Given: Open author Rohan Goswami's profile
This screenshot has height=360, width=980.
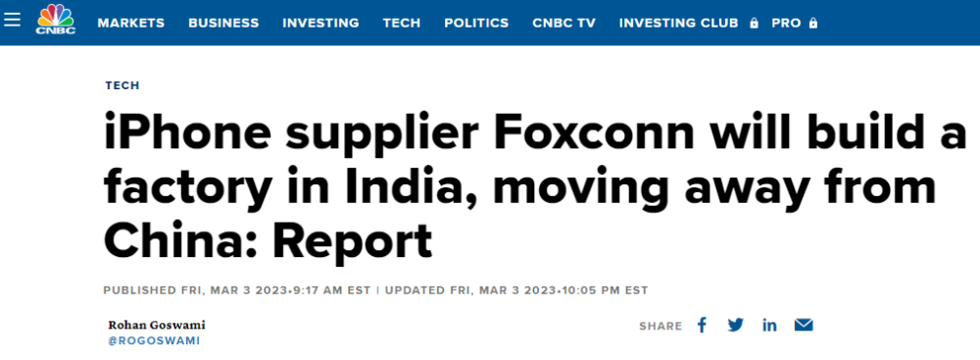Looking at the screenshot, I should pos(157,325).
